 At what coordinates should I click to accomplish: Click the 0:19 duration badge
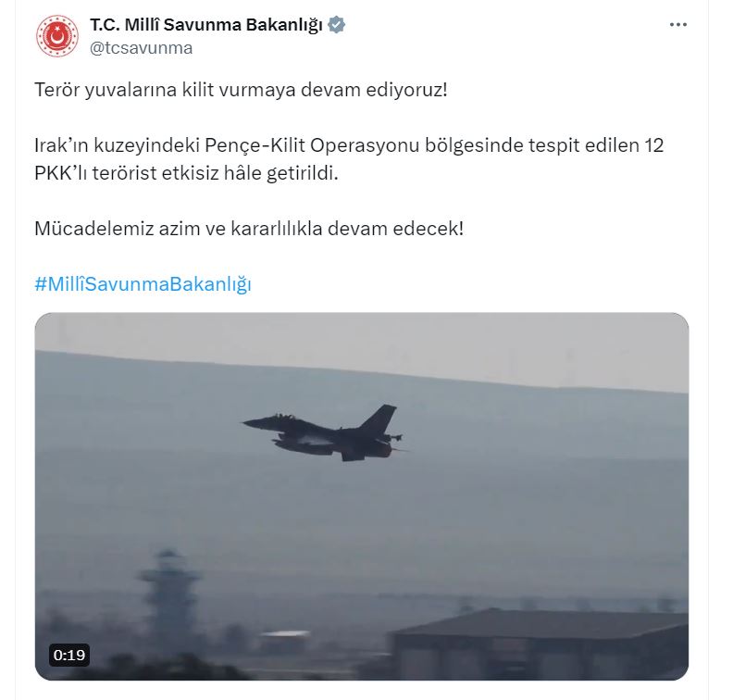(69, 656)
